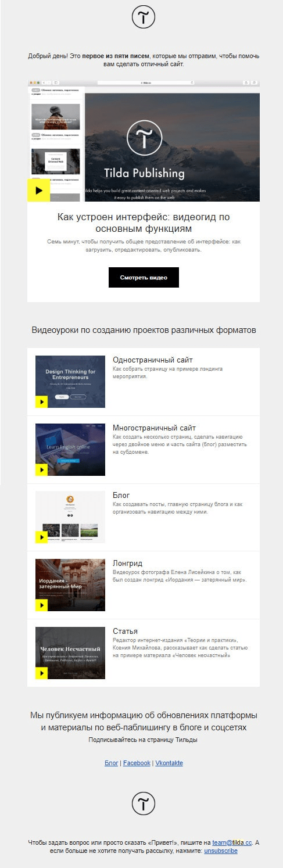Open the Блог link in footer
This screenshot has height=868, width=283.
(111, 763)
